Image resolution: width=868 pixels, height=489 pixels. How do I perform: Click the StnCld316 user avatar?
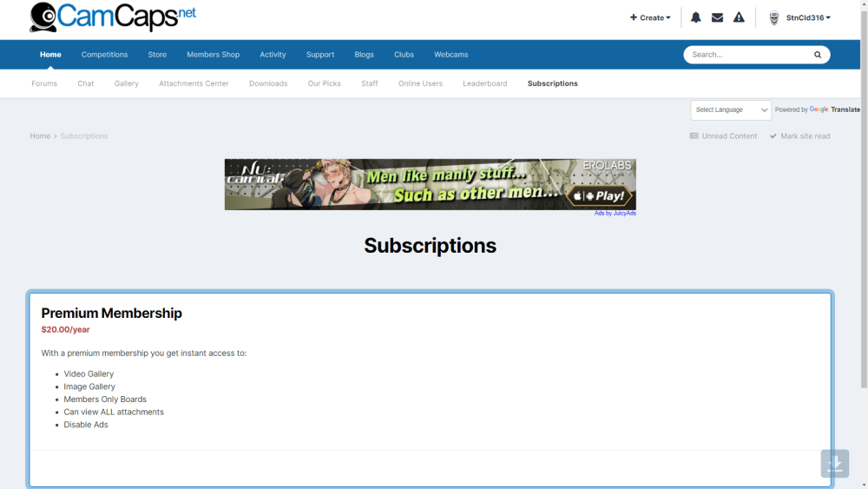click(x=774, y=17)
